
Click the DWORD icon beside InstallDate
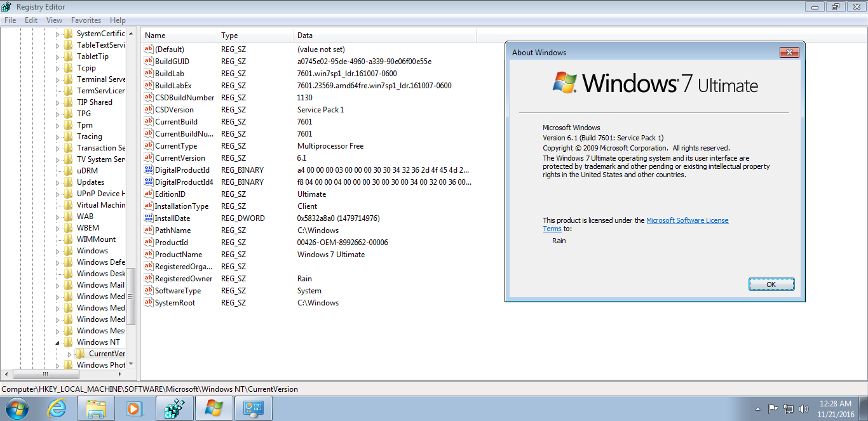(149, 218)
